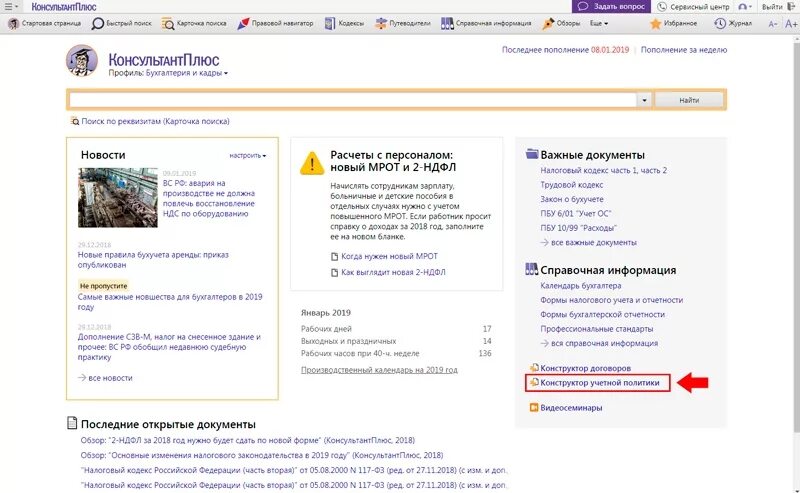Click все важные документы link
The height and width of the screenshot is (493, 800).
pos(588,242)
